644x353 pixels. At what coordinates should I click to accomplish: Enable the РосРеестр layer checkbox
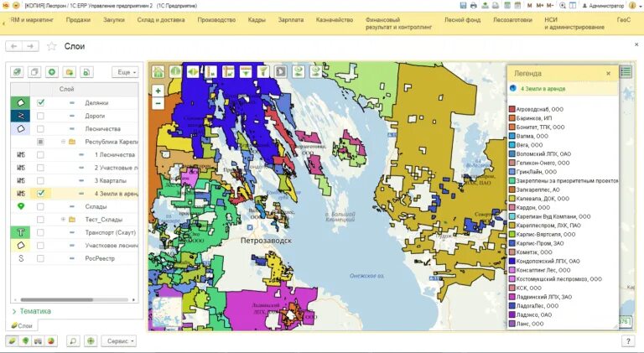(x=40, y=258)
